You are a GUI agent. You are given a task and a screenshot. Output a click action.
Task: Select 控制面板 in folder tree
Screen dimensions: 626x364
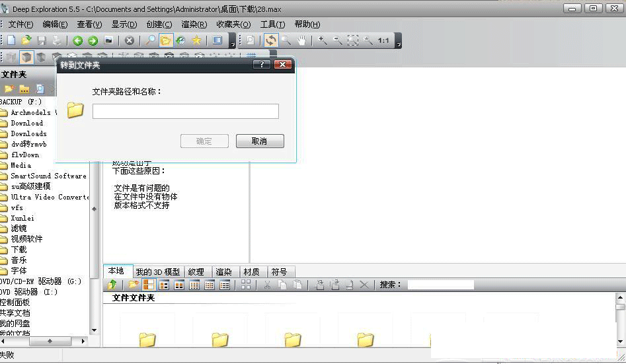point(15,303)
